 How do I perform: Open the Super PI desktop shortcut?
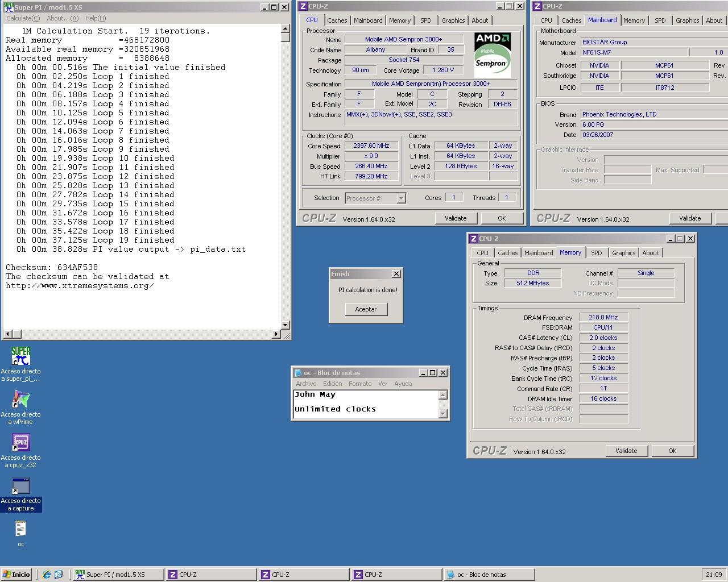pyautogui.click(x=20, y=364)
